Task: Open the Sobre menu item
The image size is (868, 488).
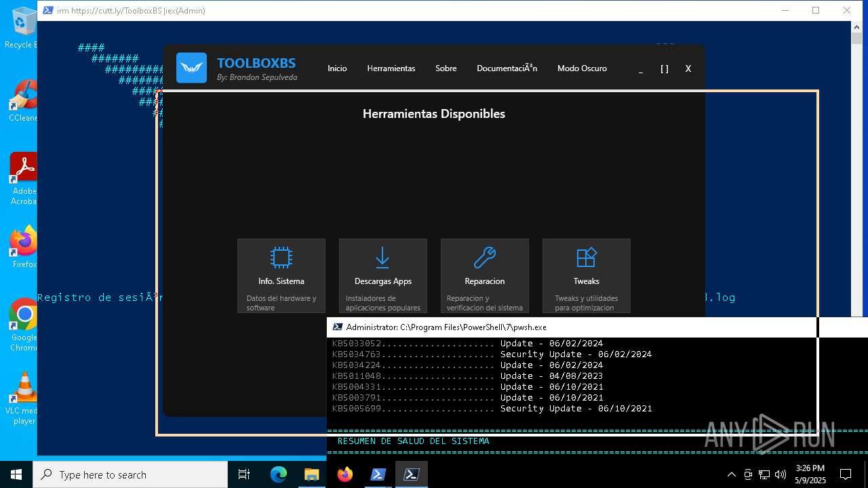Action: point(446,68)
